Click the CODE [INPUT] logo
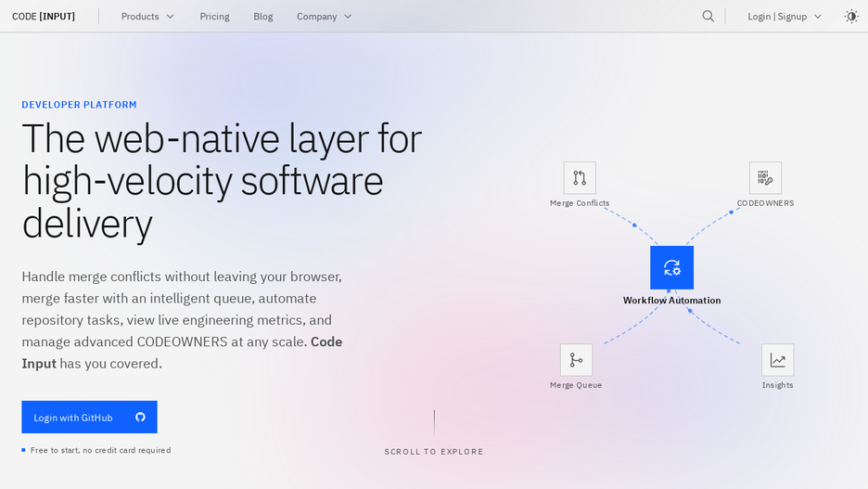Image resolution: width=868 pixels, height=489 pixels. pos(44,17)
